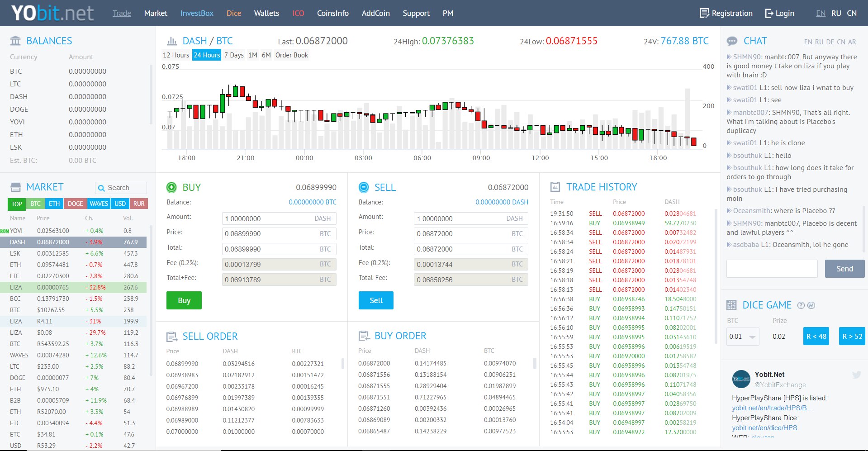Click the Buy Price BTC field
The width and height of the screenshot is (868, 451).
pyautogui.click(x=279, y=234)
